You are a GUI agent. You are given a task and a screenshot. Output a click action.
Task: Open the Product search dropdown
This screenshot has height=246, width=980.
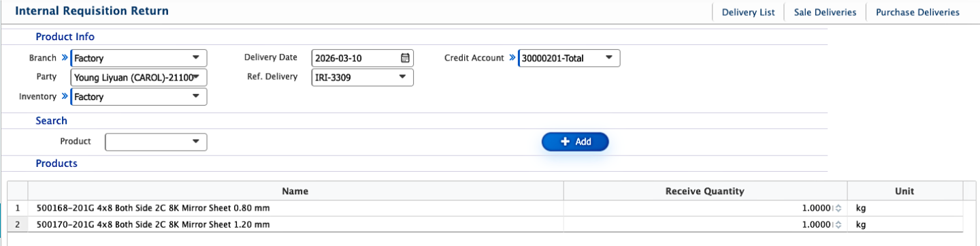(156, 142)
